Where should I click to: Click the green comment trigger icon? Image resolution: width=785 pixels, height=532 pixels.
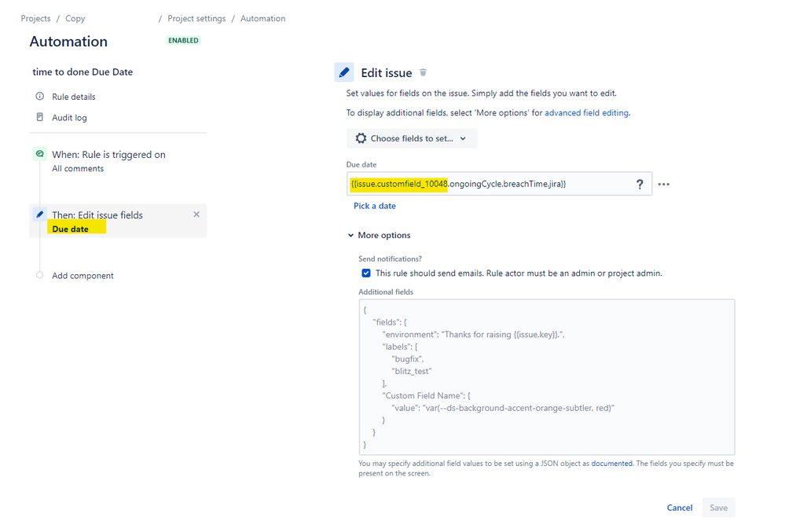click(39, 154)
